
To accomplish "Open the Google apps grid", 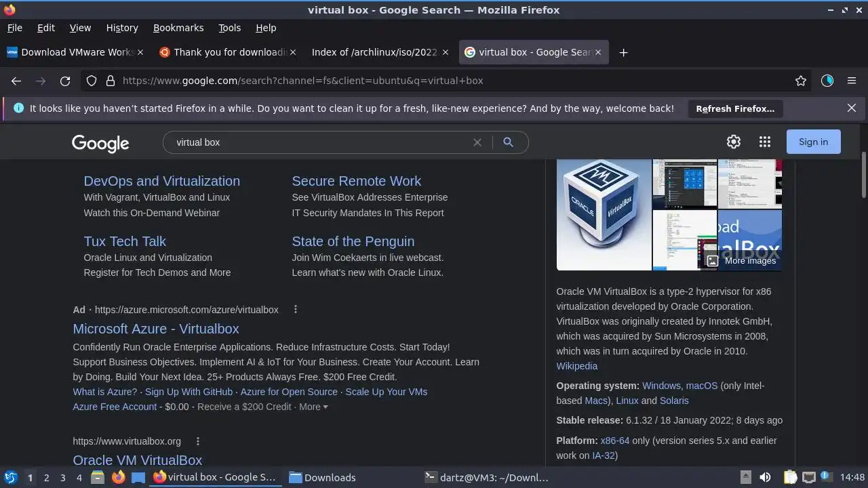I will (x=765, y=142).
